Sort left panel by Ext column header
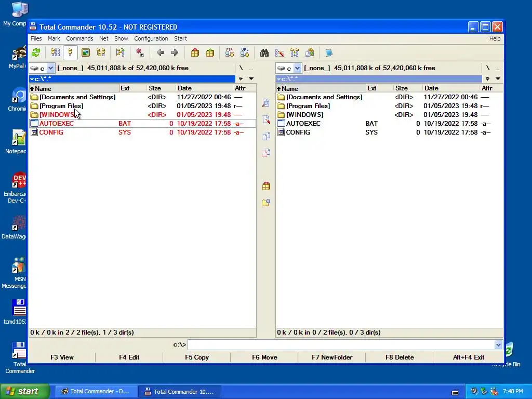The height and width of the screenshot is (399, 532). coord(132,88)
